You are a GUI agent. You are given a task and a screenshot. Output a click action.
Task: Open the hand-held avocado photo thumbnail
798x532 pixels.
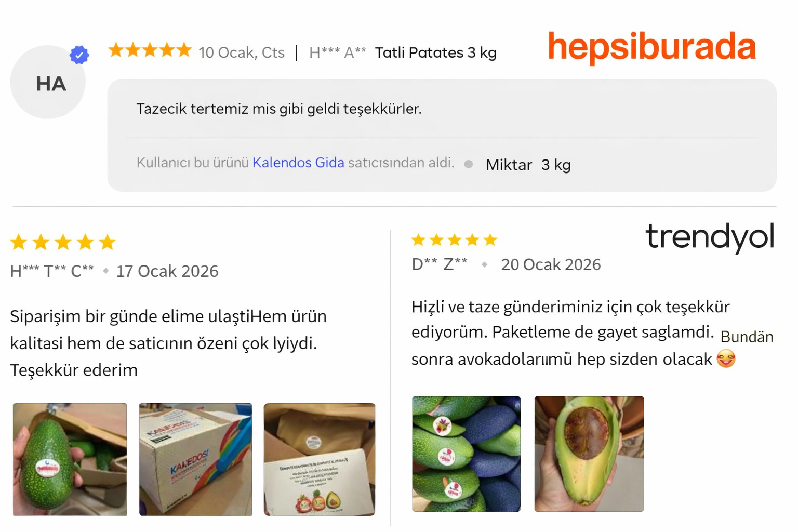tap(70, 459)
